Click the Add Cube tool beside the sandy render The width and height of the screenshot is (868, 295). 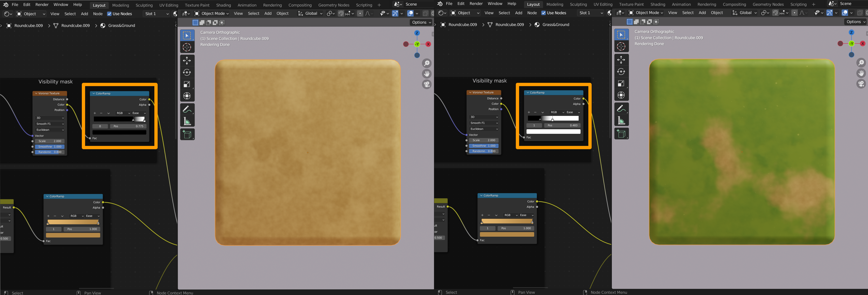(x=187, y=135)
